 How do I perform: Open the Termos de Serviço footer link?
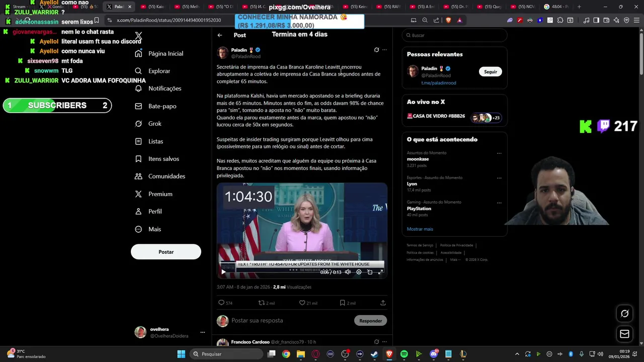(x=420, y=245)
